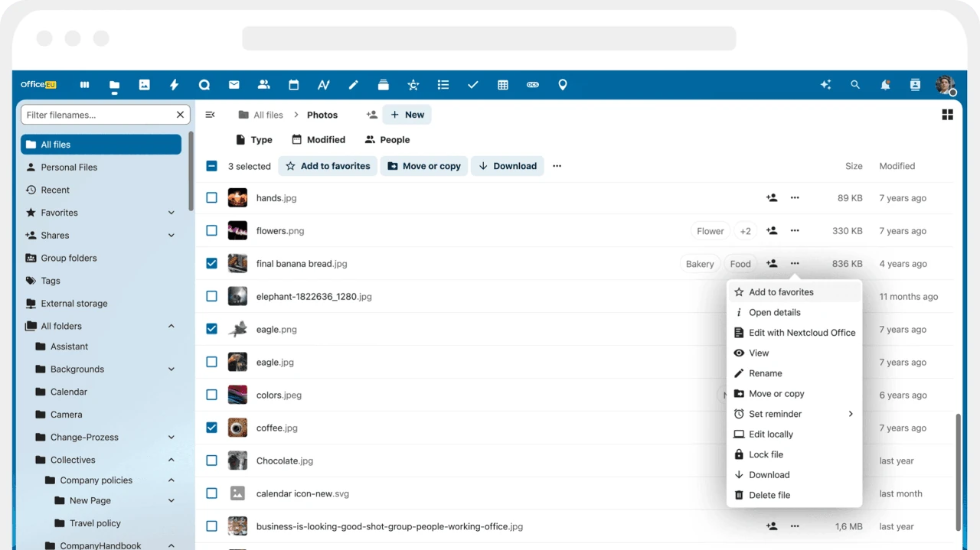The height and width of the screenshot is (550, 980).
Task: Open the Maps location pin icon
Action: (x=563, y=85)
